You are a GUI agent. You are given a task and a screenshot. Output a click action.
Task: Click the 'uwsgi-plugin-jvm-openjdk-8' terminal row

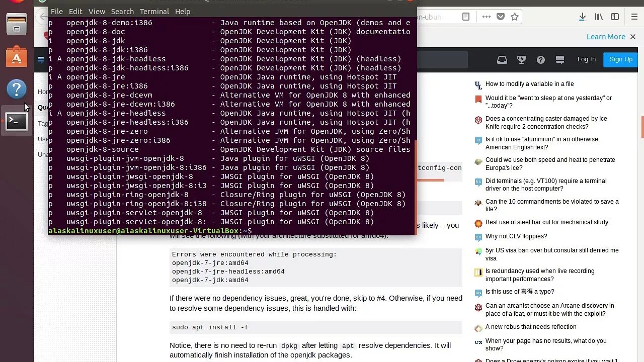tap(209, 158)
